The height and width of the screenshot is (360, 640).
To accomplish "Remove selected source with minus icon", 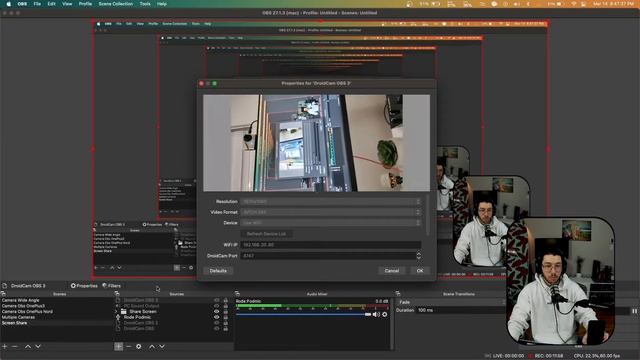I will click(x=129, y=347).
